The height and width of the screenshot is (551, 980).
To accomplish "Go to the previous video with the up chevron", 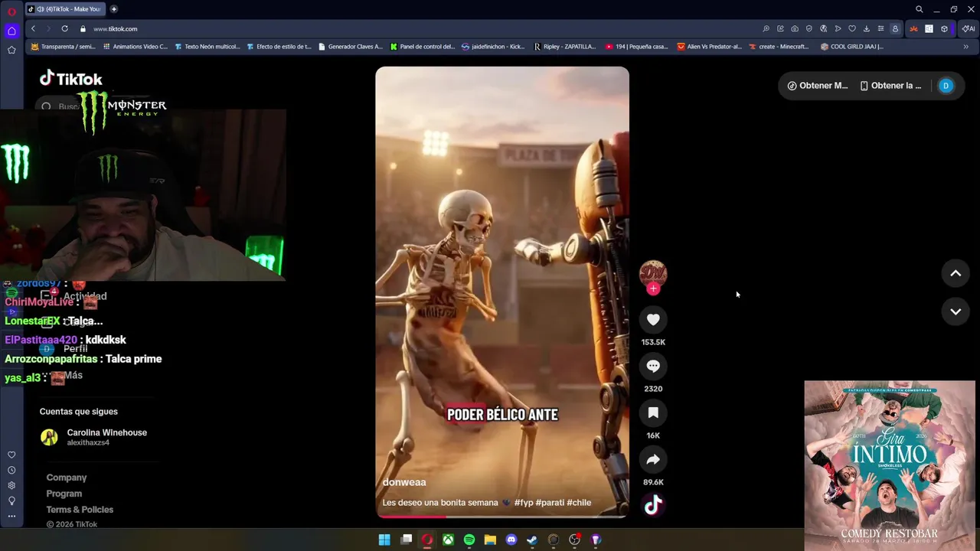I will click(955, 273).
